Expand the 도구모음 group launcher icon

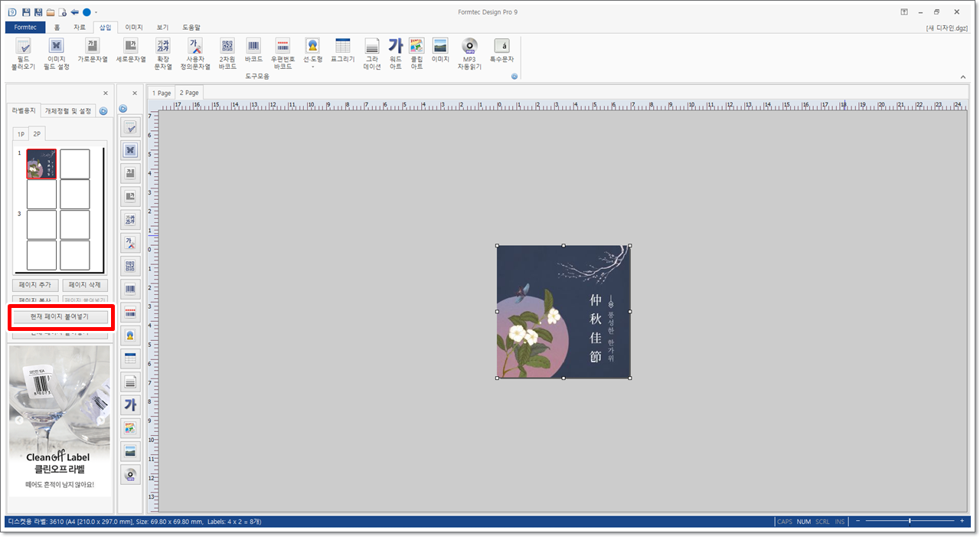514,76
